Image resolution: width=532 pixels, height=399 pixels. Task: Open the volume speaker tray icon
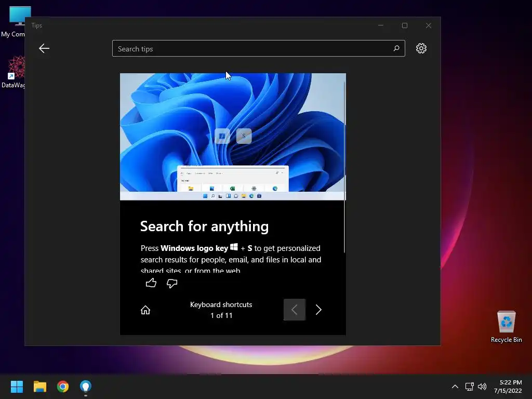click(x=482, y=387)
